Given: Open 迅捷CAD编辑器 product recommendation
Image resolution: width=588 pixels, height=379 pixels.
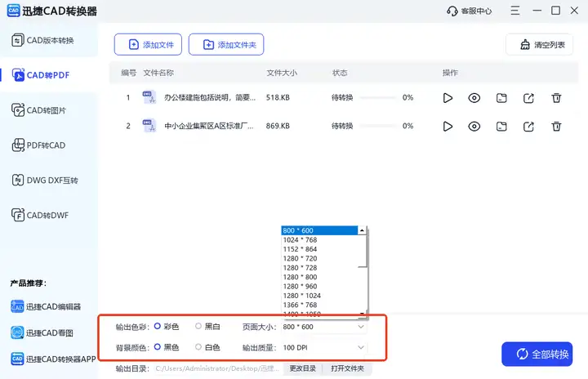Looking at the screenshot, I should [x=46, y=306].
